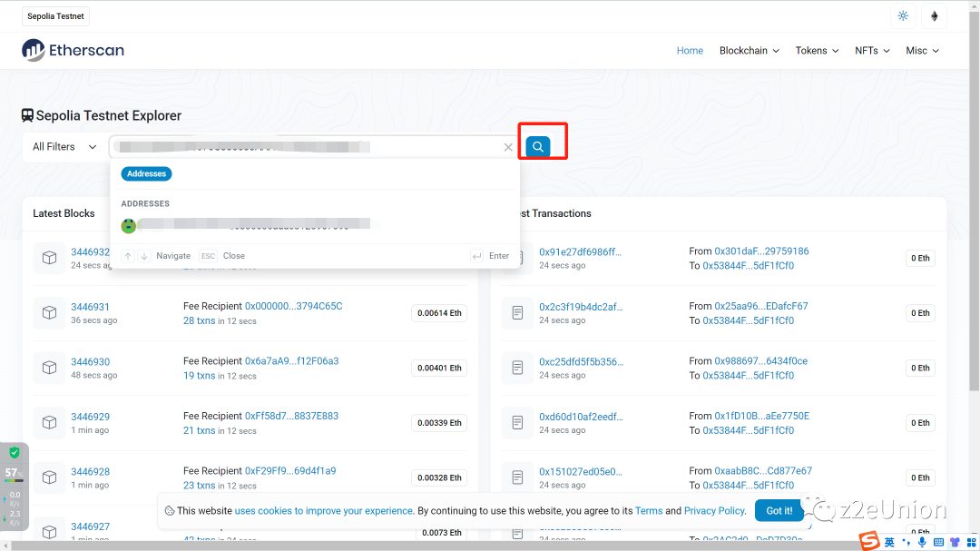Open the 'uses cookies to improve your experience' link
The image size is (980, 551).
click(x=324, y=511)
